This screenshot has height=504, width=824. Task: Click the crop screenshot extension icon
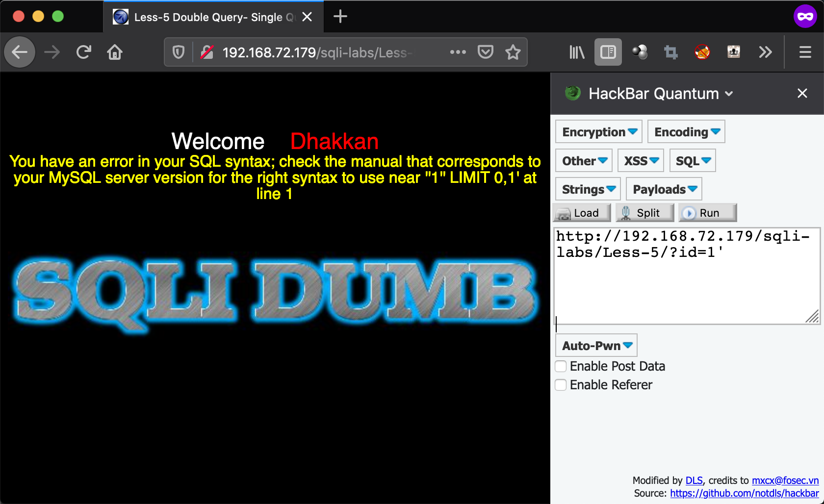[670, 52]
